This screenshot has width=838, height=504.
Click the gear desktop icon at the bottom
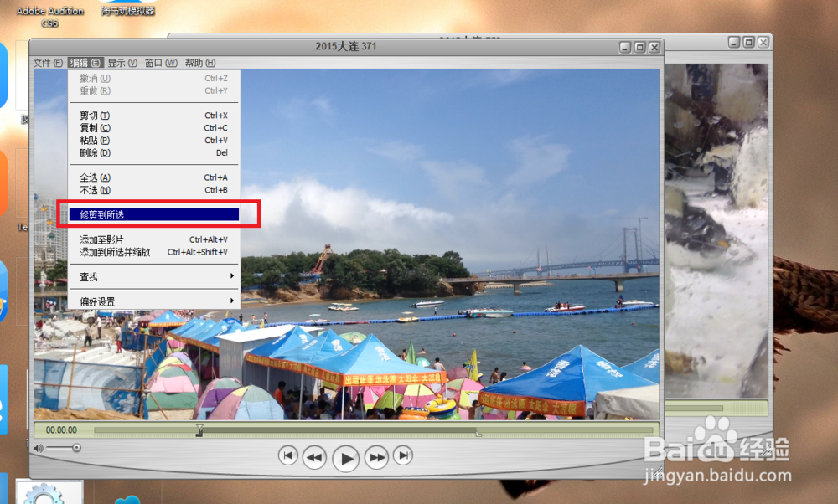point(49,493)
